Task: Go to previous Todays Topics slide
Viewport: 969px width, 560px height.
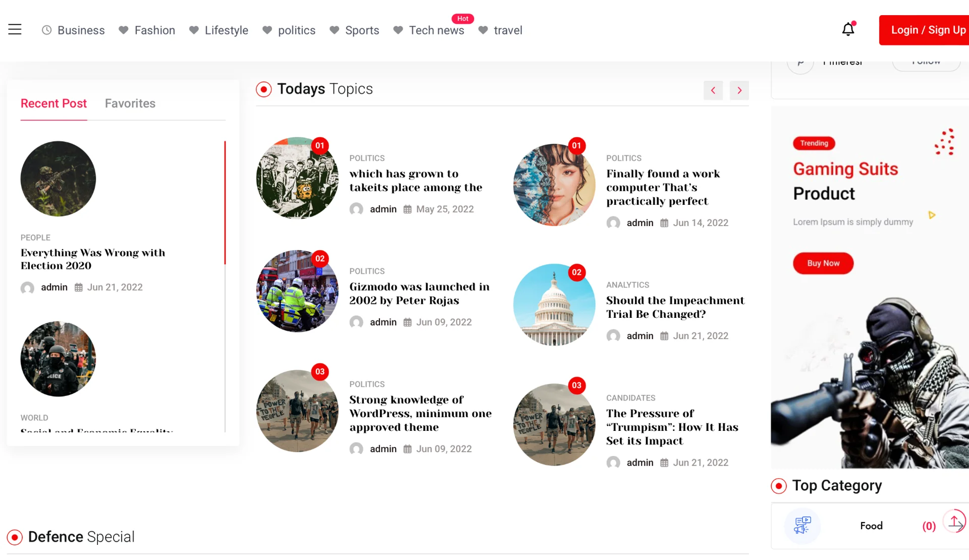Action: 713,90
